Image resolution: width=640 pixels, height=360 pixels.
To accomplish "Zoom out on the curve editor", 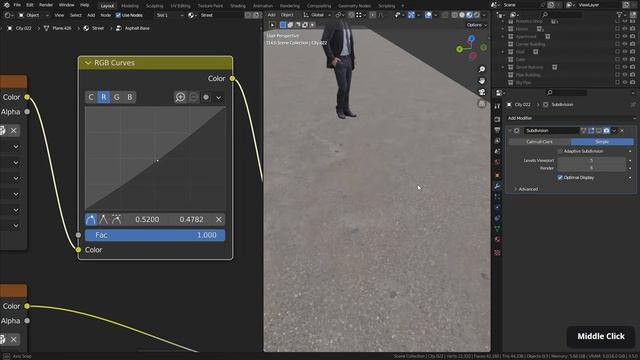I will pos(193,97).
